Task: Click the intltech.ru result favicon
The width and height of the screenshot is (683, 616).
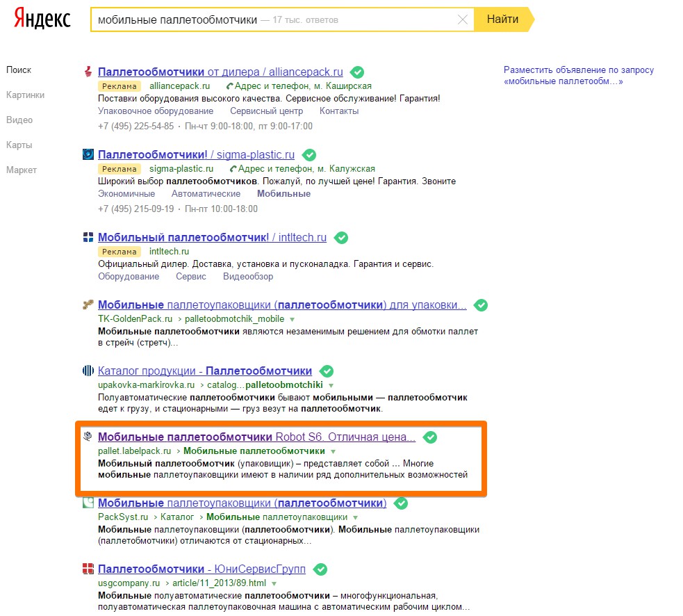Action: pyautogui.click(x=88, y=238)
